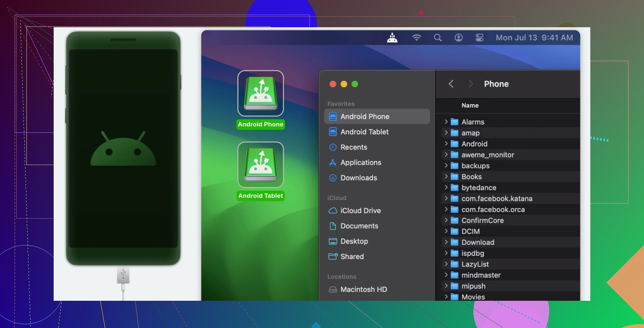The height and width of the screenshot is (328, 644).
Task: Click the Finder back arrow
Action: click(451, 84)
